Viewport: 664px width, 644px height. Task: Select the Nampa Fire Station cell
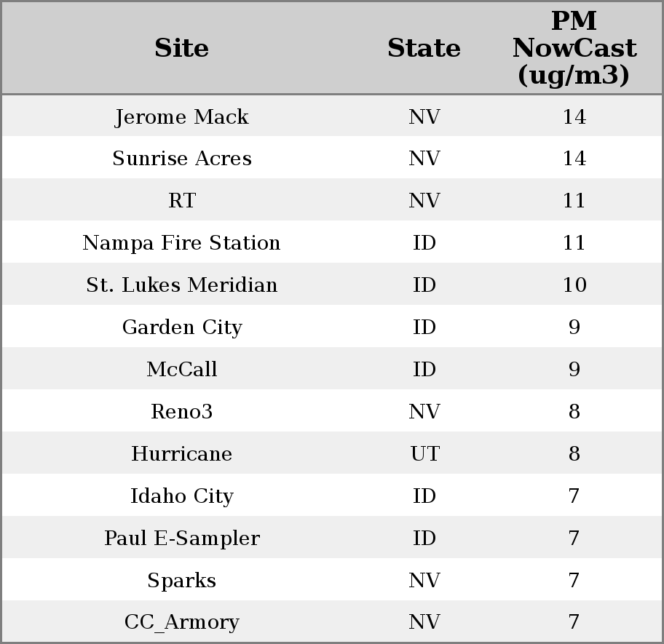pyautogui.click(x=182, y=243)
